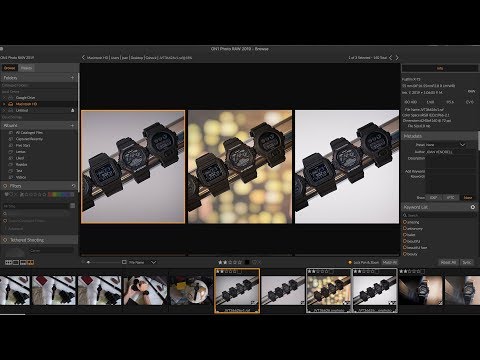The height and width of the screenshot is (360, 480).
Task: Switch to grid view mode
Action: click(x=9, y=263)
